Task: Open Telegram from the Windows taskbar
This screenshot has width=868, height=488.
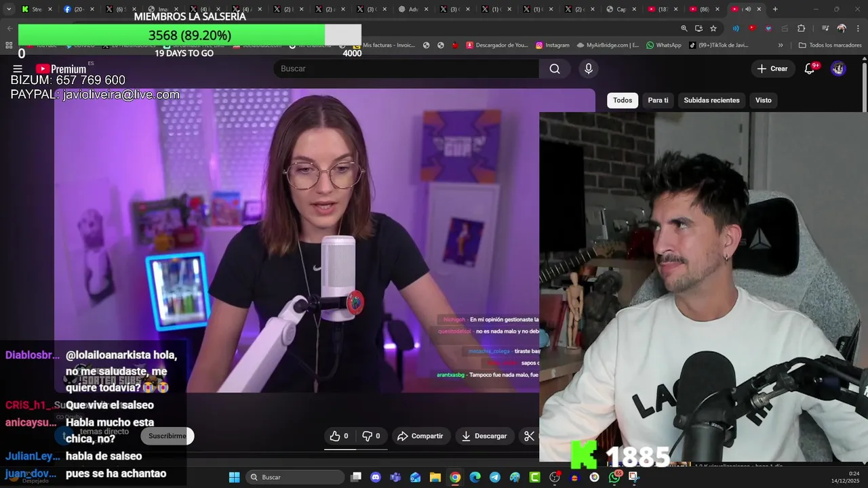Action: coord(495,477)
